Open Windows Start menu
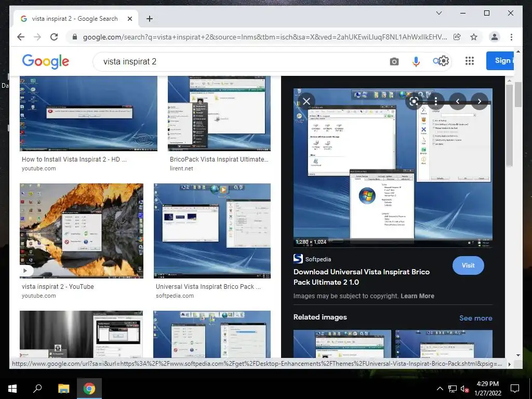The height and width of the screenshot is (399, 532). [12, 388]
